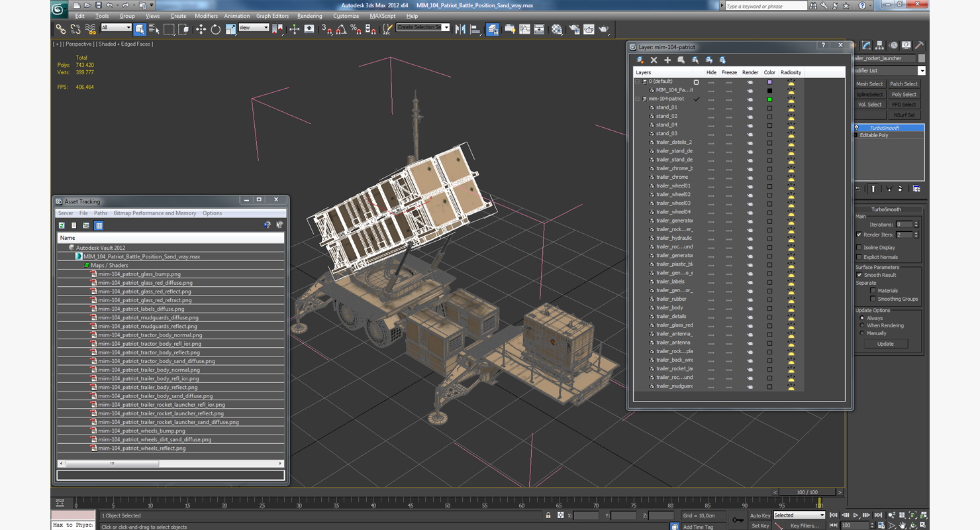Open the MAXScript menu
This screenshot has width=980, height=530.
[x=383, y=16]
